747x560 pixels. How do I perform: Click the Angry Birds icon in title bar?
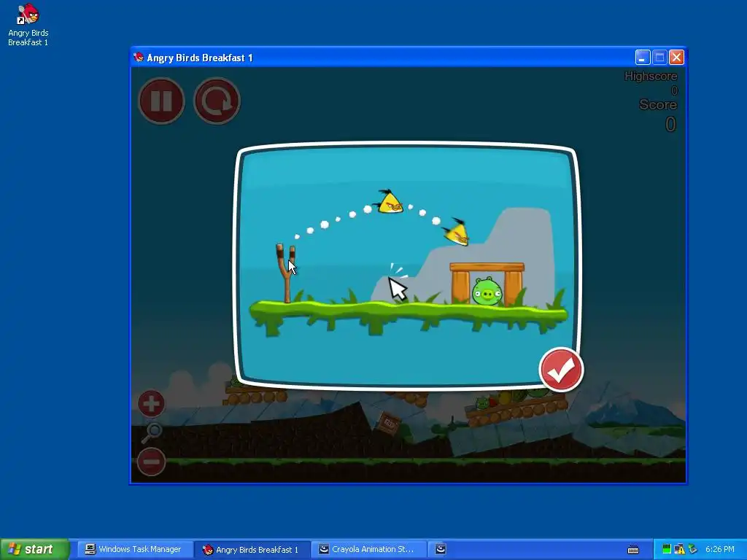click(x=139, y=57)
